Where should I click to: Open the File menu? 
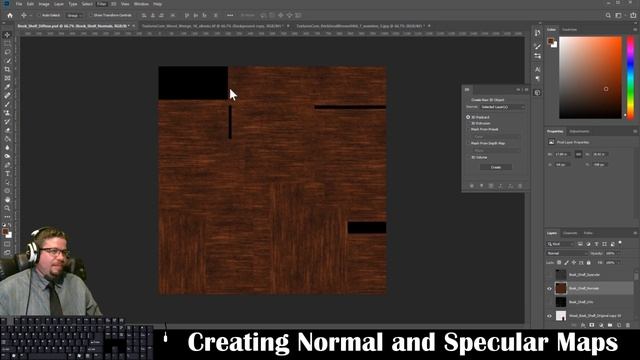click(19, 4)
